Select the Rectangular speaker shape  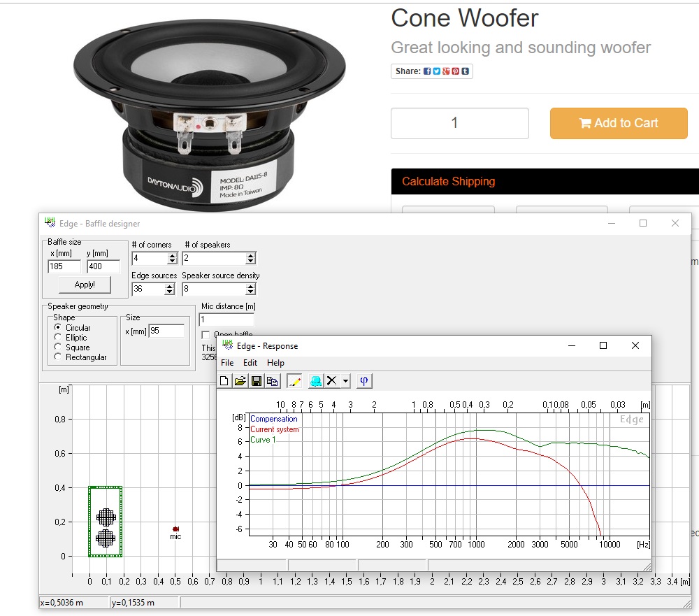(x=57, y=357)
